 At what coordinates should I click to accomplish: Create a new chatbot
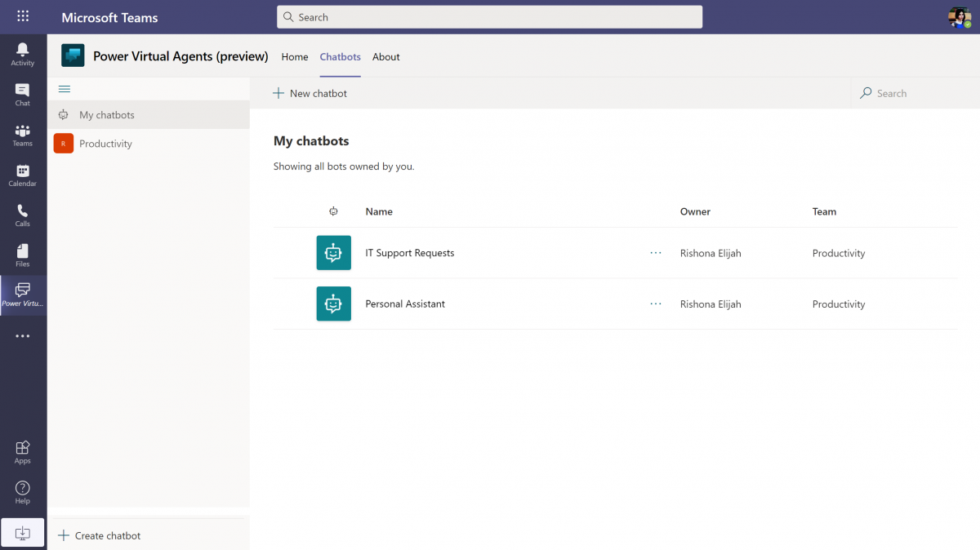tap(310, 93)
